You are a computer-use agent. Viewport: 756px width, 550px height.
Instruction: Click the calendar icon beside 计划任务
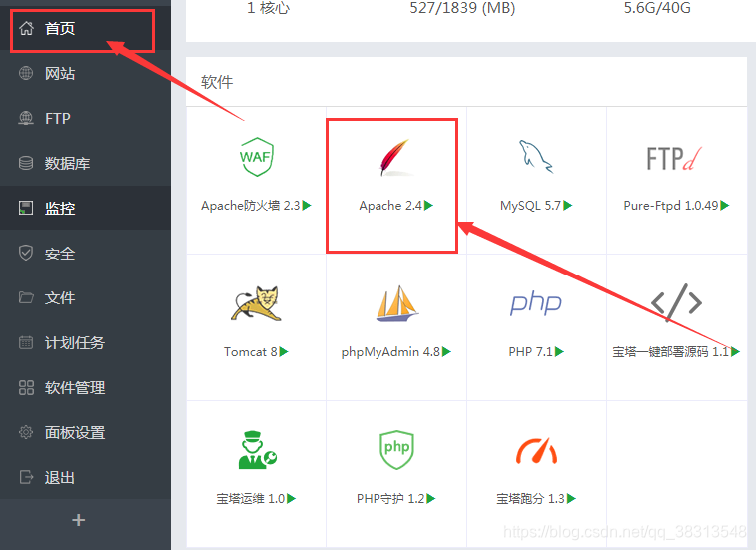(26, 342)
